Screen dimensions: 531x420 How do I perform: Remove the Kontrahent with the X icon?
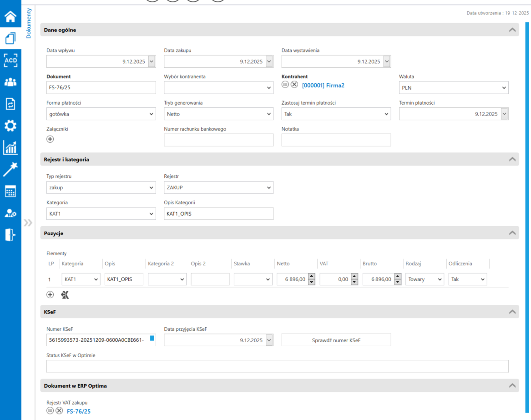[294, 85]
